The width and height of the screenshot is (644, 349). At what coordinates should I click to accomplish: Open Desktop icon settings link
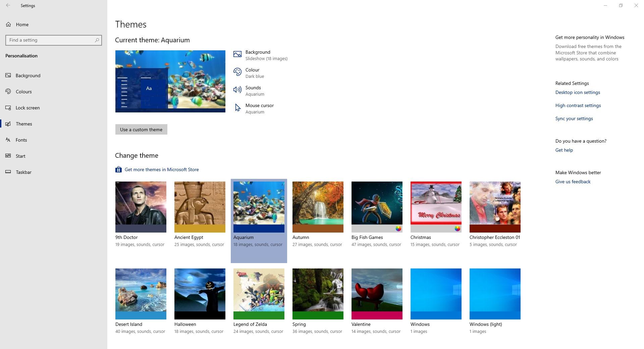pos(578,92)
